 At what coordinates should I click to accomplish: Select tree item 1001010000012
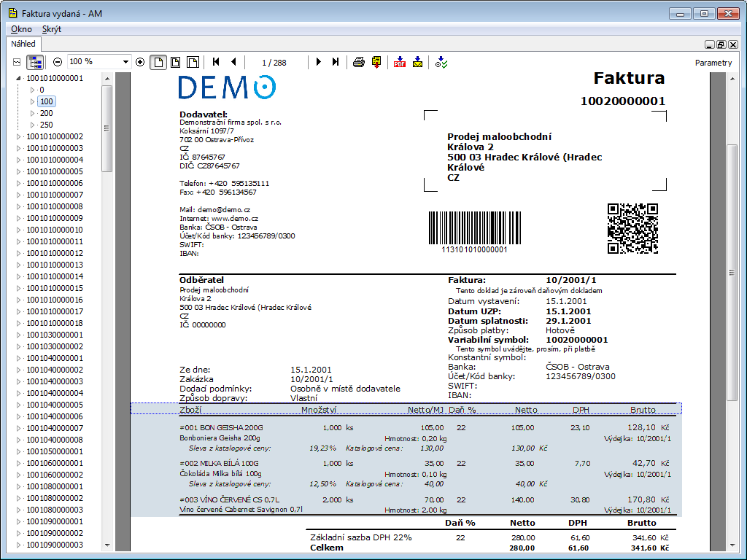[x=55, y=253]
